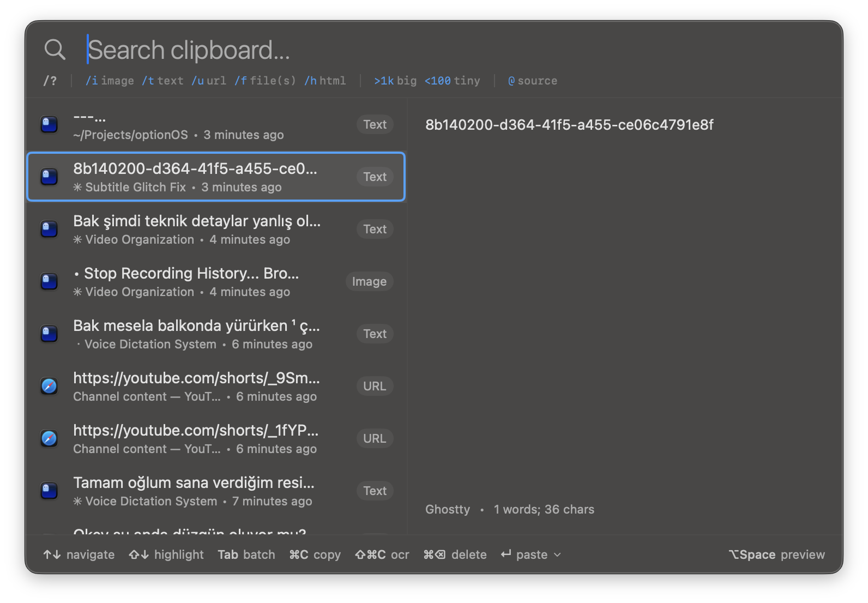Click 'Subtitle Glitch Fix' source subtitle
The image size is (868, 603).
click(135, 187)
